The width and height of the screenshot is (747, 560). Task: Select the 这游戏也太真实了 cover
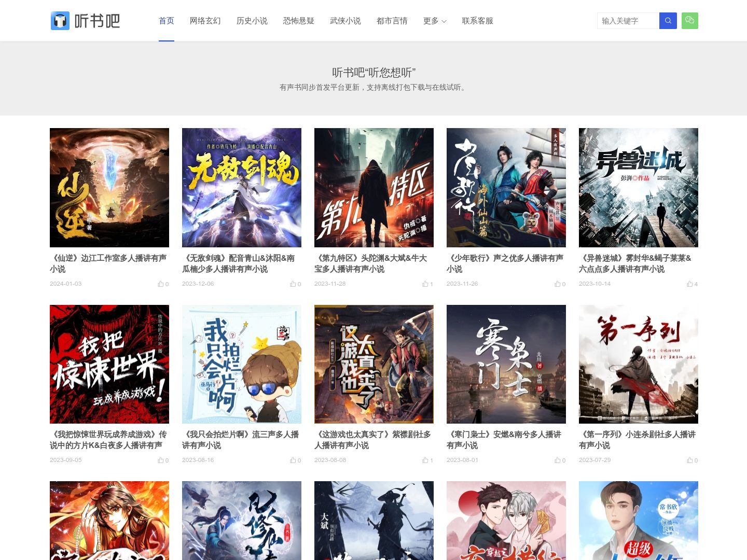pos(374,364)
